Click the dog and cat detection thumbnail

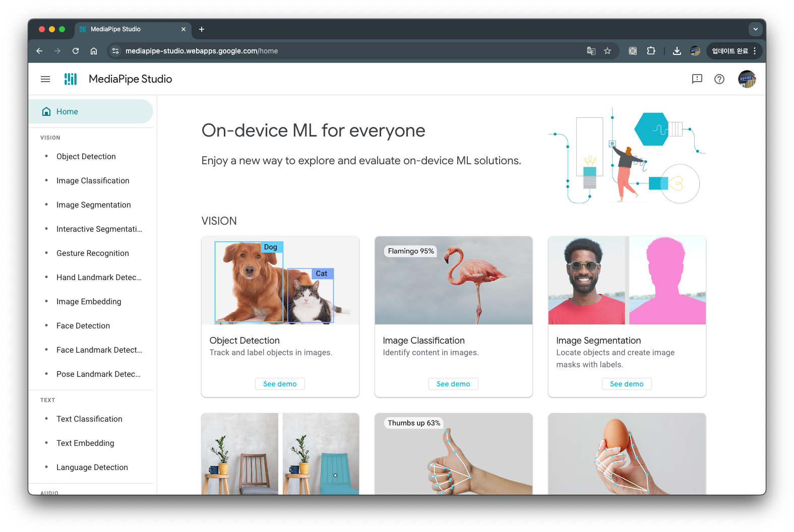click(280, 280)
